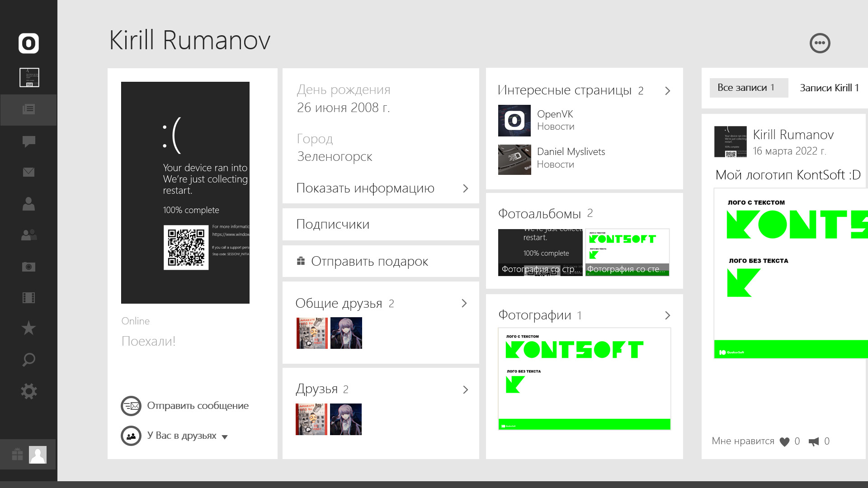Click 'Отправить подарок' button
868x488 pixels.
(x=369, y=262)
